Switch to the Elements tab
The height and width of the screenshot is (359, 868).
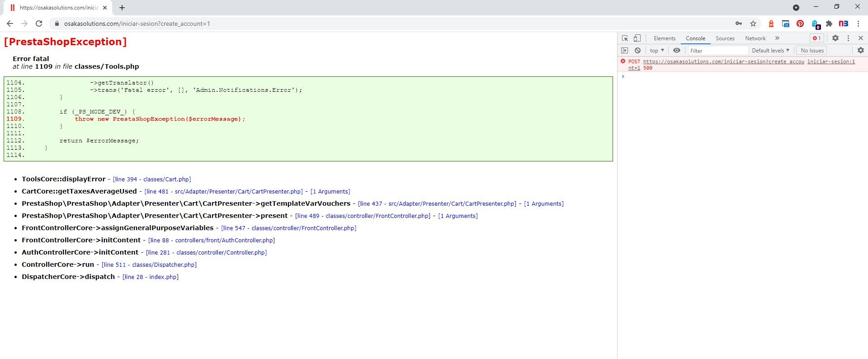[x=665, y=38]
